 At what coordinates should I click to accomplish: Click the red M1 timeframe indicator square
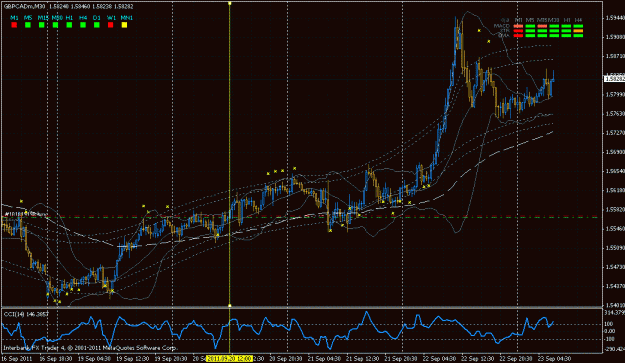pos(14,25)
